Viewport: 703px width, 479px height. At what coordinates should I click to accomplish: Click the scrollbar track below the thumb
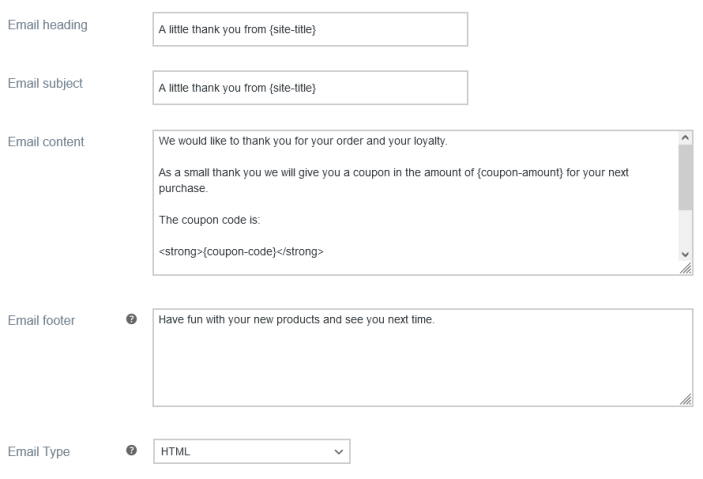point(685,228)
